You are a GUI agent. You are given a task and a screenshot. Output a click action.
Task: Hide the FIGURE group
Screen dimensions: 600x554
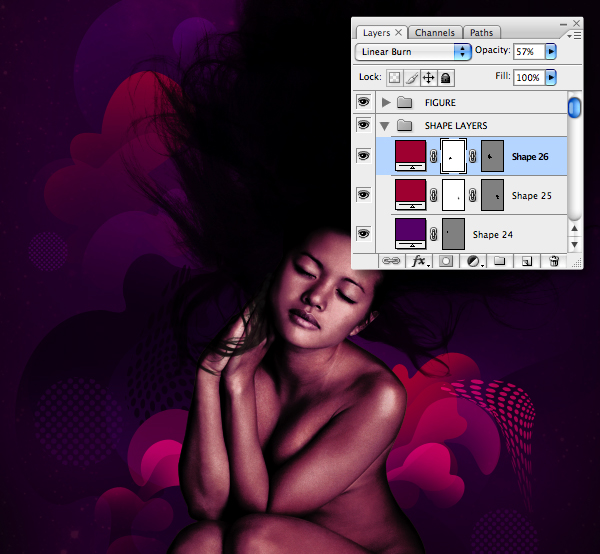[x=364, y=102]
